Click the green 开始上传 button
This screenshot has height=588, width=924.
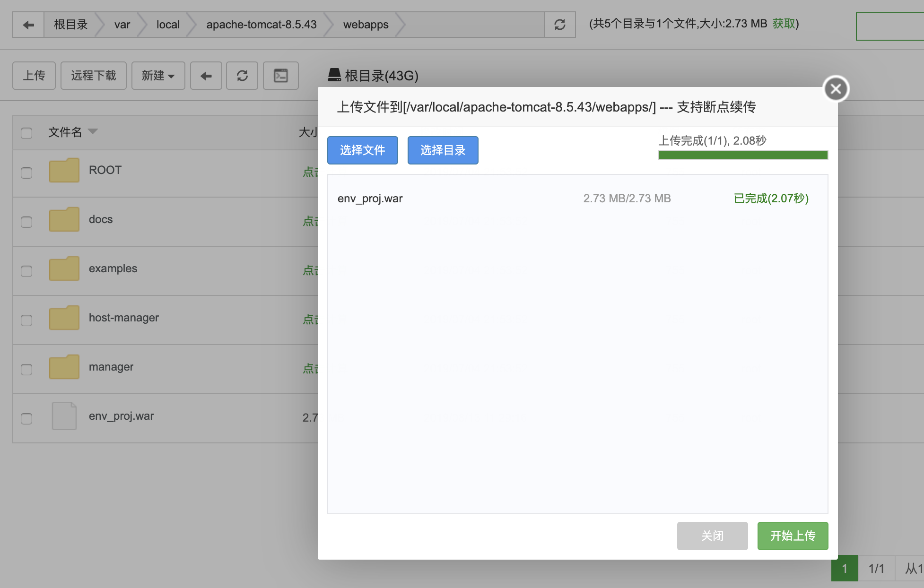pyautogui.click(x=793, y=536)
